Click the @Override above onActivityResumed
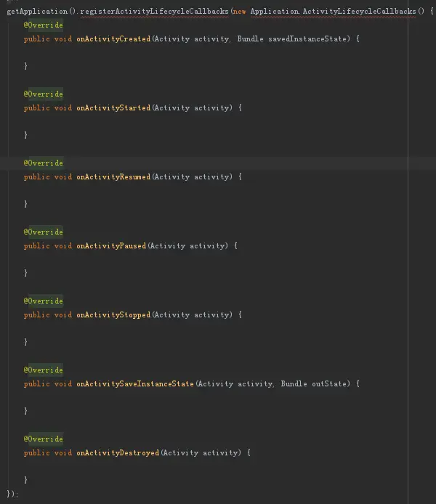Viewport: 436px width, 504px height. (44, 163)
